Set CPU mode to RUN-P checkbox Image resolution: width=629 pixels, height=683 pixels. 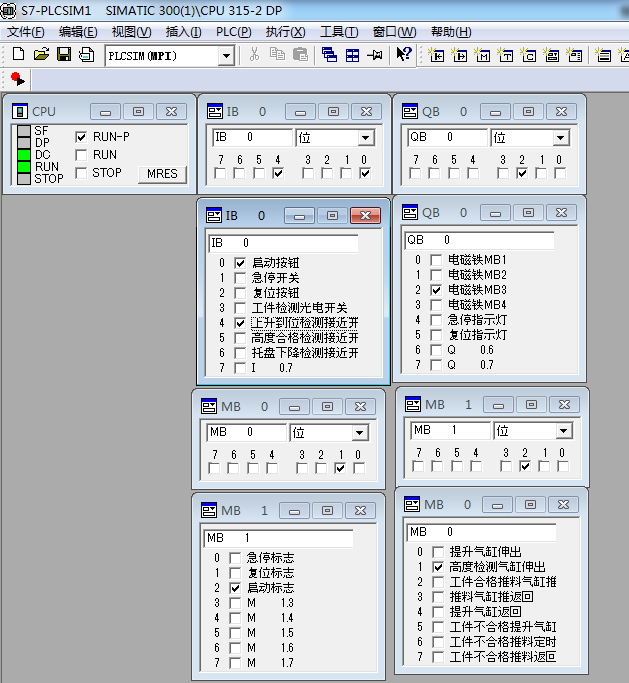(81, 137)
